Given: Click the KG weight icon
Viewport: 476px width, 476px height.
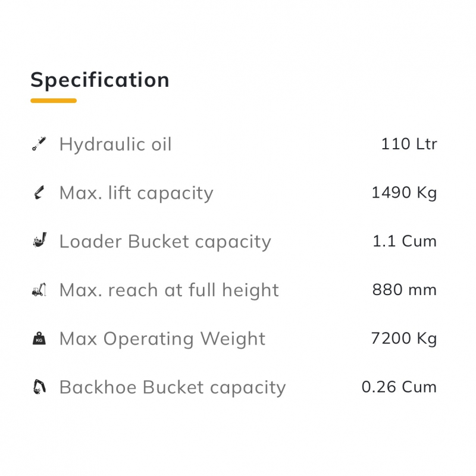Looking at the screenshot, I should pyautogui.click(x=39, y=339).
